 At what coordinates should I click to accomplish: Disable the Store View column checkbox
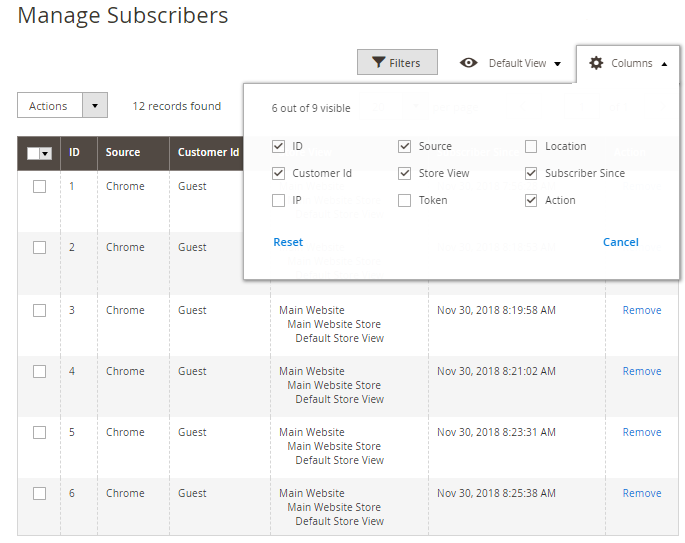405,174
